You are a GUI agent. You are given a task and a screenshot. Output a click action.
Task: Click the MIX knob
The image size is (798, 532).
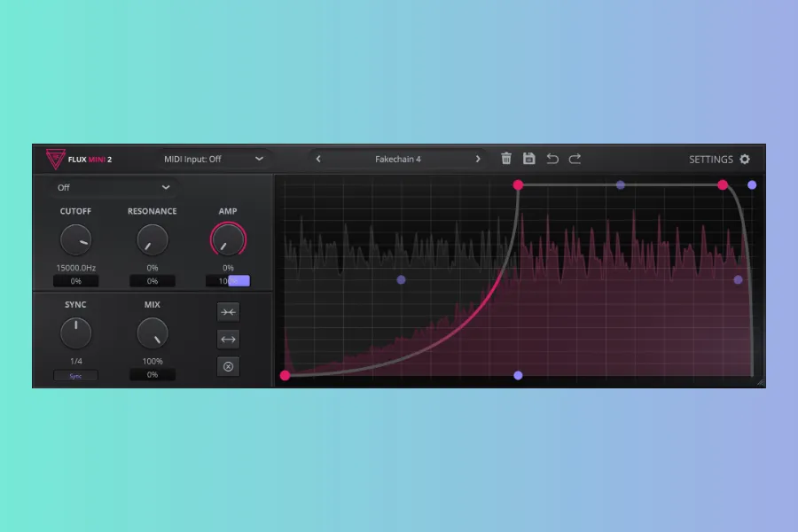[x=153, y=333]
